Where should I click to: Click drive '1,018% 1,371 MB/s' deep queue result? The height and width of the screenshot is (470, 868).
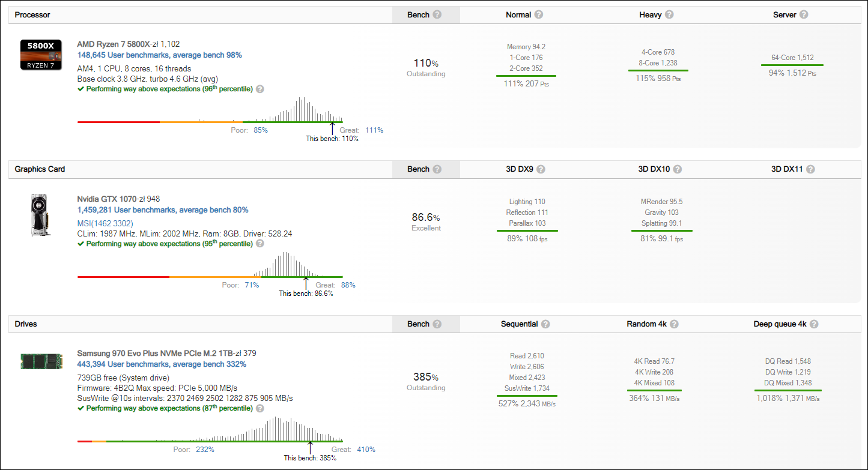[x=788, y=398]
